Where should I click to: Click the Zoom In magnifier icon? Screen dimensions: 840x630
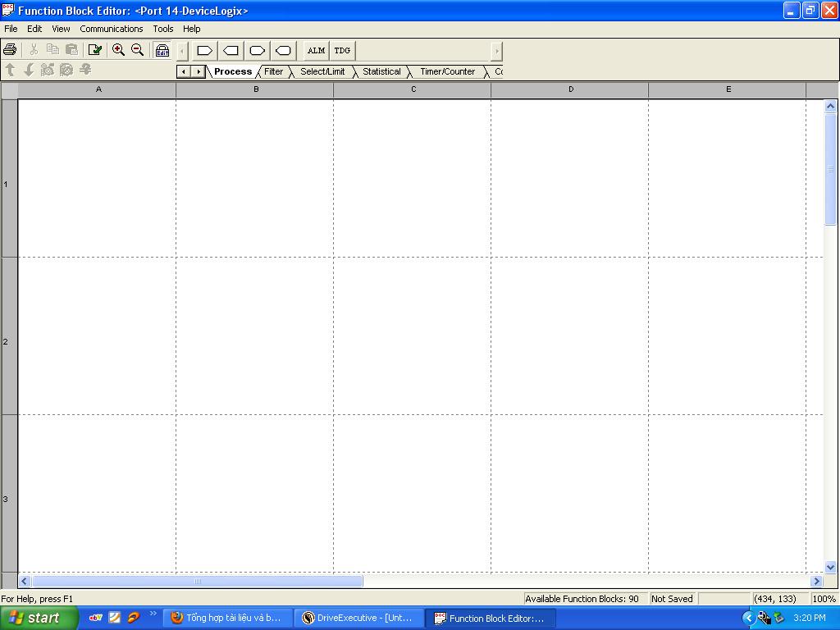118,50
